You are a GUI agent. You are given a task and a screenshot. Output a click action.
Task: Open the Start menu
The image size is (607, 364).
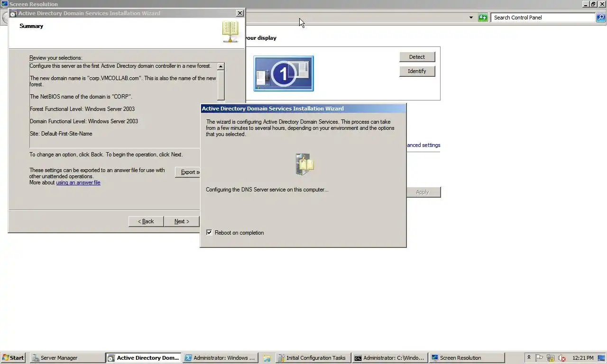(13, 358)
